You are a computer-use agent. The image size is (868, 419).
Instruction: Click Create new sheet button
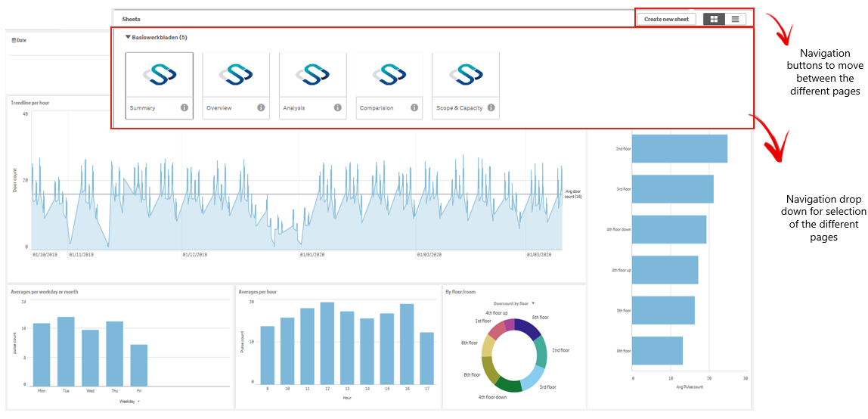point(666,19)
